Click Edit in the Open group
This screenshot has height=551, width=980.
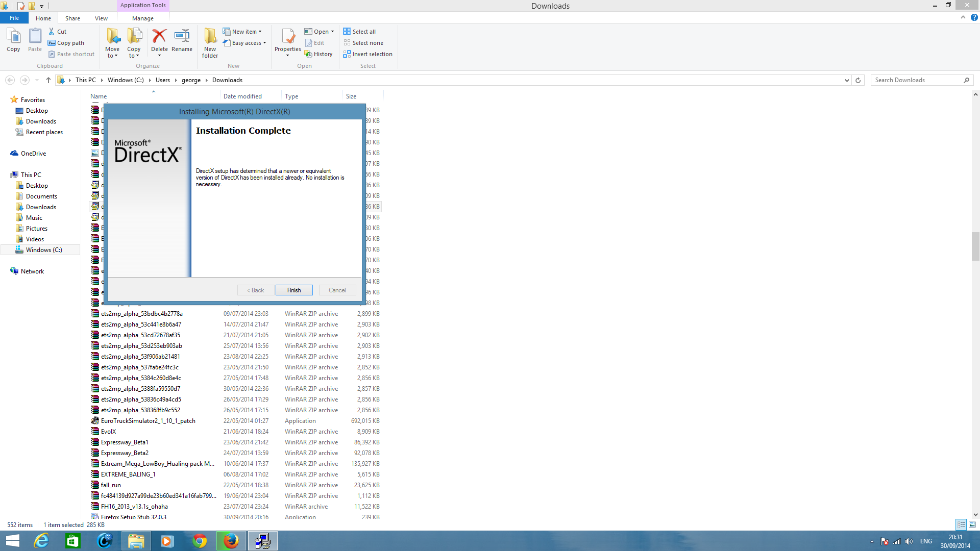click(x=314, y=43)
